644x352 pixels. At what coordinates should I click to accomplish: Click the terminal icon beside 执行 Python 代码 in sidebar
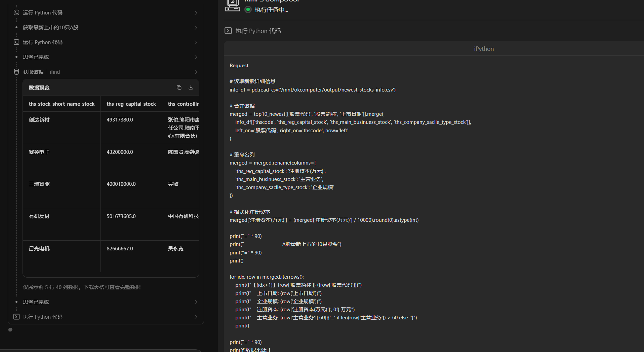click(16, 317)
